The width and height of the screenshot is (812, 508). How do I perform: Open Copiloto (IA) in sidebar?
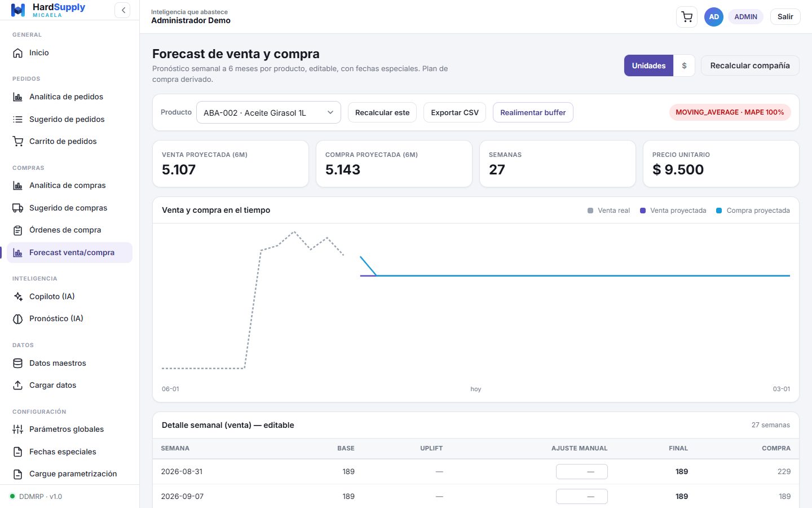click(x=69, y=297)
